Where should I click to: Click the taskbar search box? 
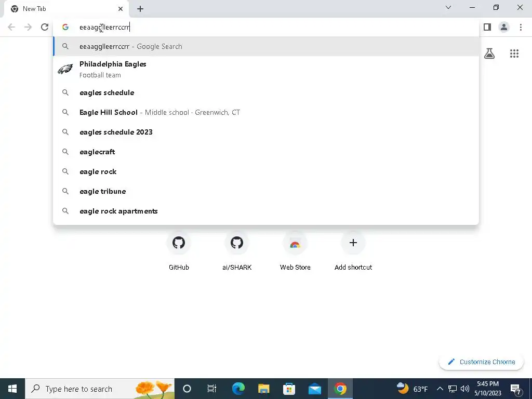click(100, 389)
